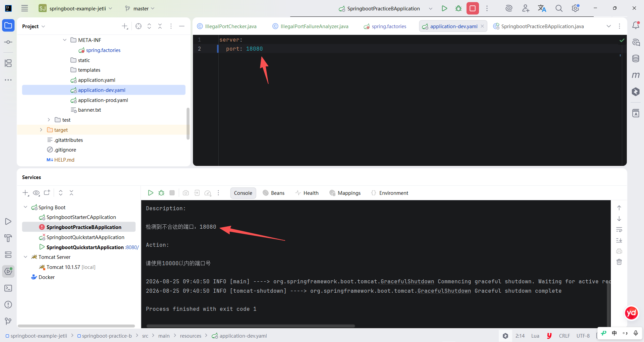Open the :8080/ link of SpringbootQuickstartApplication
The width and height of the screenshot is (644, 342).
[132, 247]
